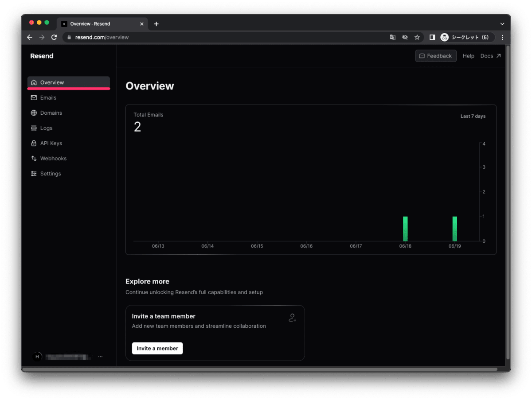The width and height of the screenshot is (532, 400).
Task: Open the account menu with three dots
Action: [101, 357]
